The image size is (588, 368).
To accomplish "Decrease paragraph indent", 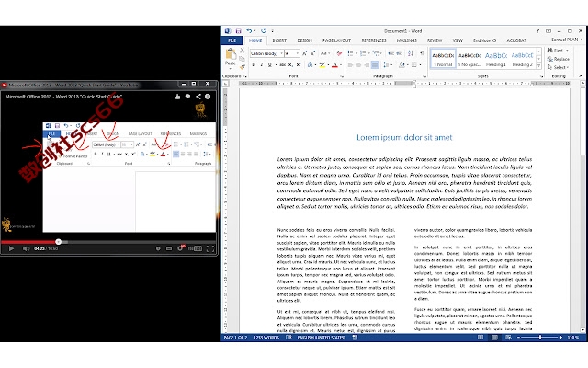I will (x=391, y=53).
